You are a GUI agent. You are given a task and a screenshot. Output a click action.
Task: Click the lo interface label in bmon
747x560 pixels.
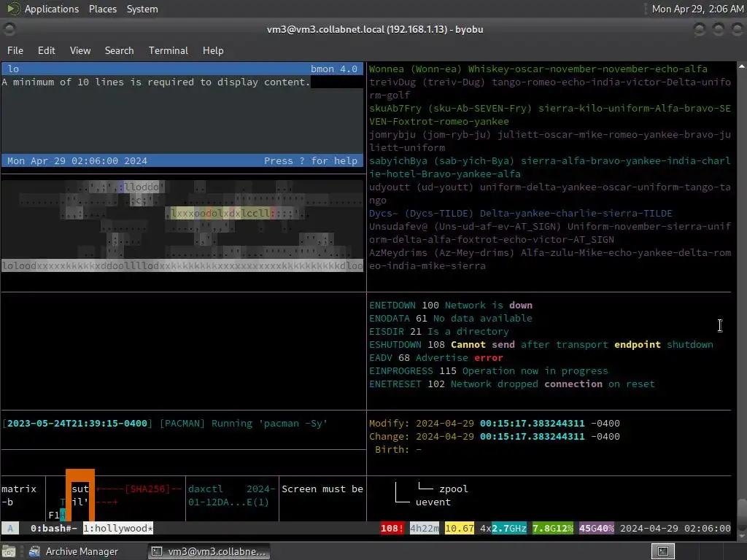[x=13, y=69]
